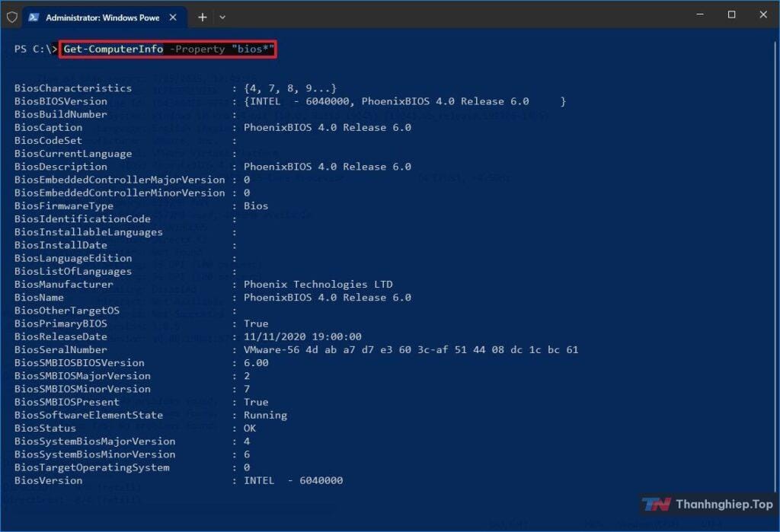Image resolution: width=780 pixels, height=532 pixels.
Task: Click the BiosBuildNumber property name
Action: coord(61,114)
